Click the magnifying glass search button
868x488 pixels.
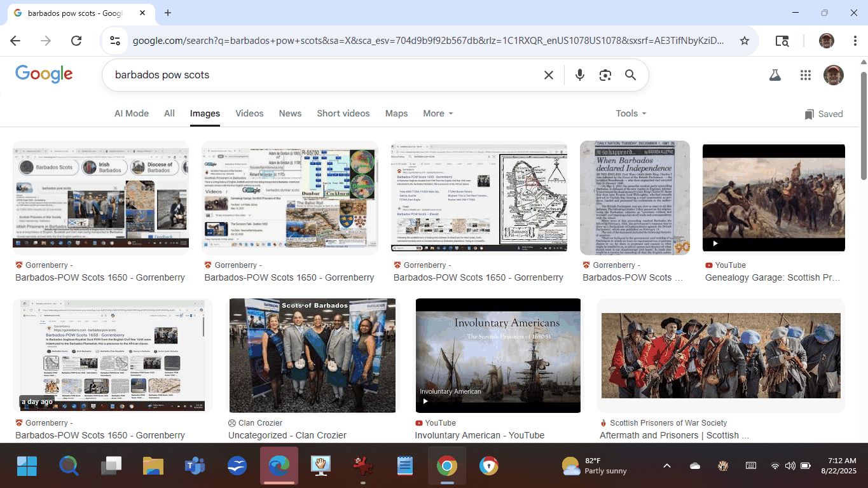(x=630, y=75)
